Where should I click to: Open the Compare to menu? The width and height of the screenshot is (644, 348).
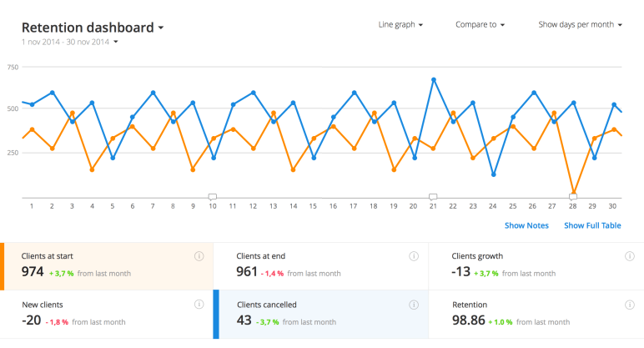tap(480, 25)
